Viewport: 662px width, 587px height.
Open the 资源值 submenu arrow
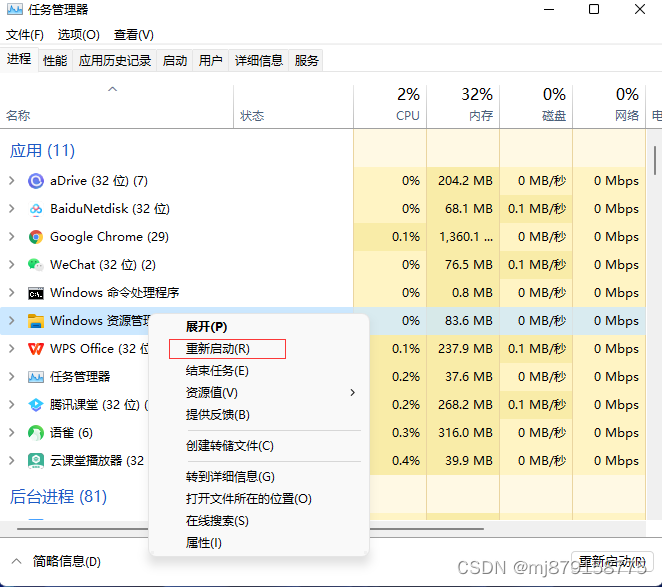coord(353,393)
